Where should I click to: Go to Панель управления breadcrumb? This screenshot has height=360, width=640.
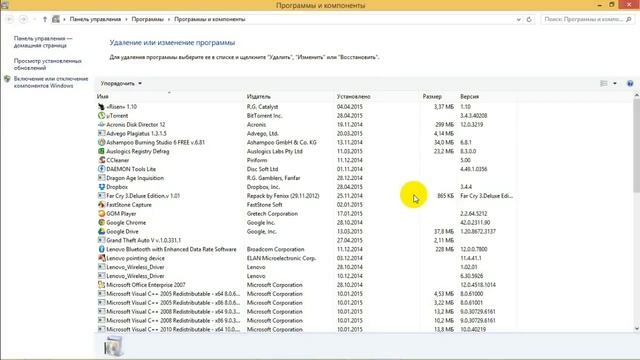pyautogui.click(x=95, y=19)
